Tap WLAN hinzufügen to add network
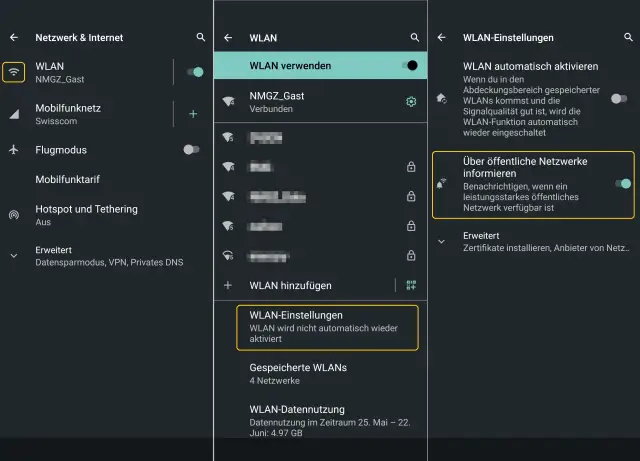 tap(290, 285)
